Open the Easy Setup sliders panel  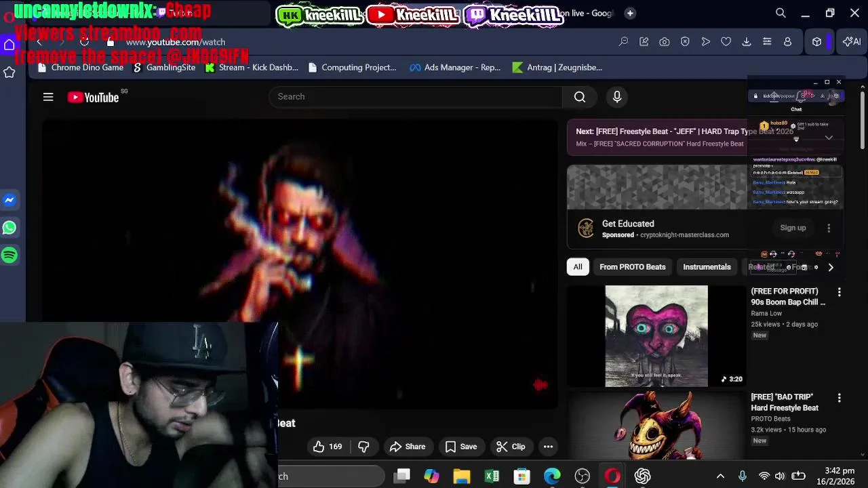coord(767,42)
